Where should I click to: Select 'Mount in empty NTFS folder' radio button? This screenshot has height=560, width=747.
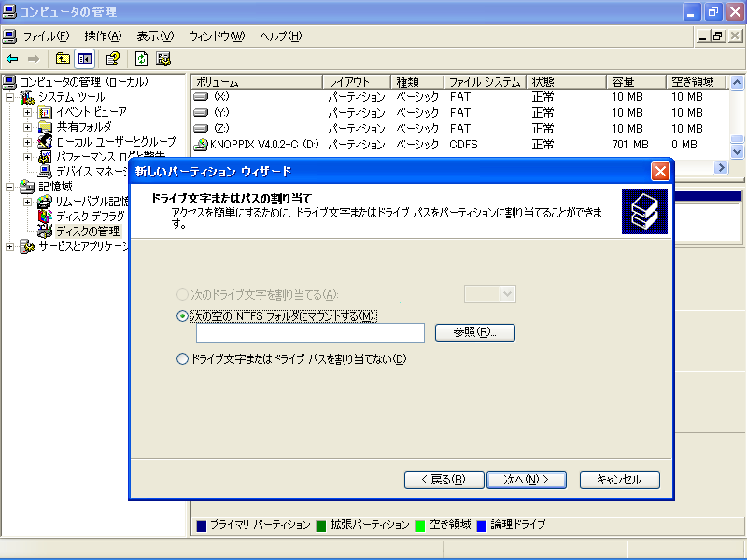pyautogui.click(x=183, y=316)
